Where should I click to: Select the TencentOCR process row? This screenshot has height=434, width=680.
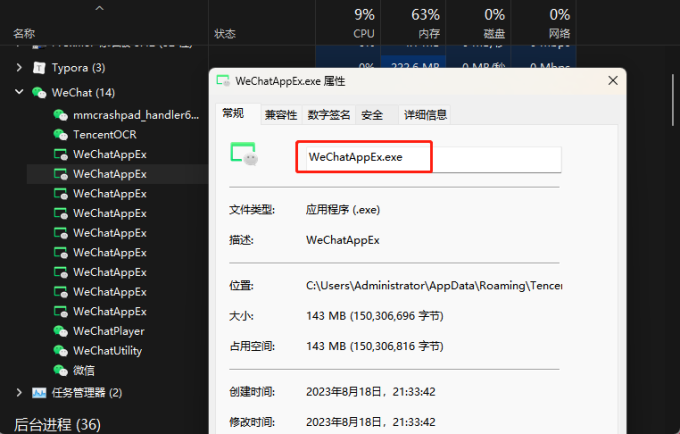[x=118, y=135]
